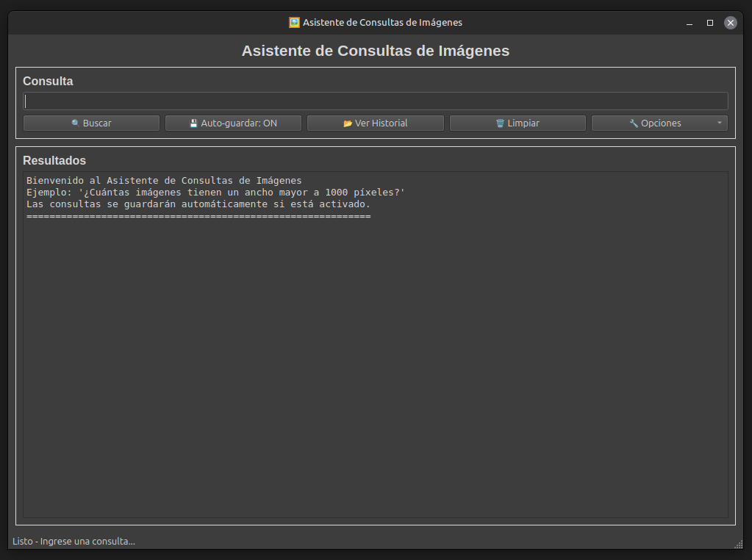Screen dimensions: 752x560
Task: Minimize the Asistente de Consultas window
Action: (690, 23)
